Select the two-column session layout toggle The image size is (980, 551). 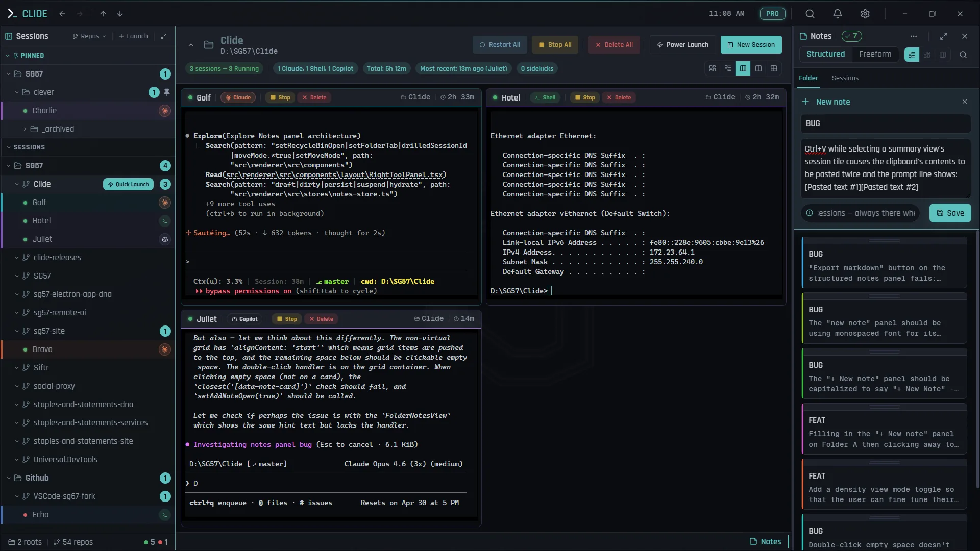758,68
